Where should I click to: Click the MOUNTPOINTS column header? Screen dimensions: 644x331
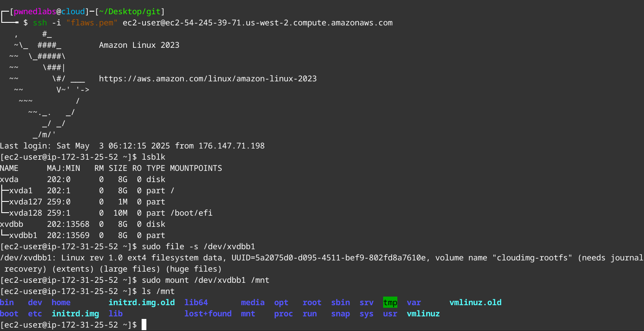tap(196, 168)
